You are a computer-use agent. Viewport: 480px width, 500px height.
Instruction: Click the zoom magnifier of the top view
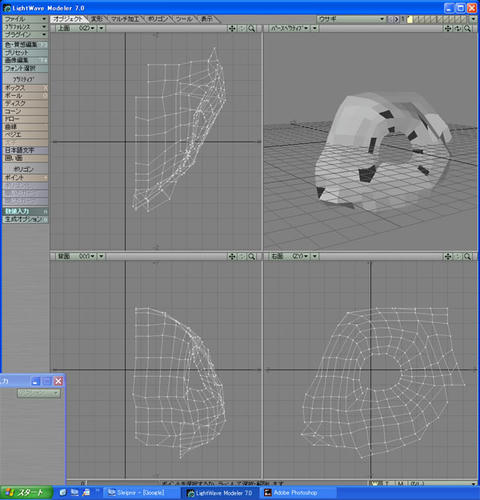[252, 29]
